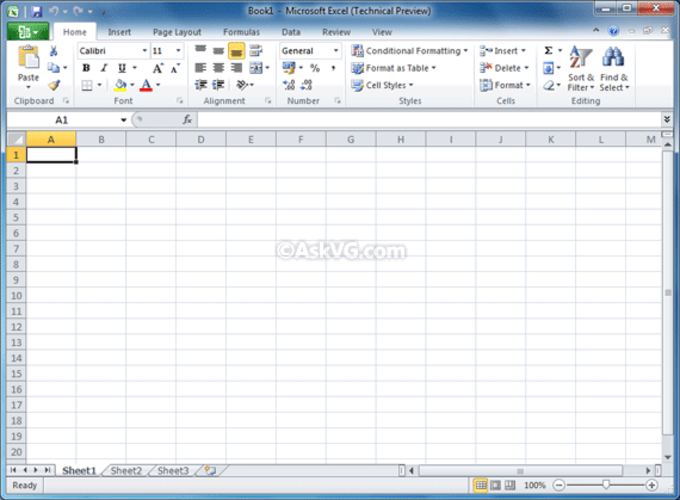Click the text Orientation icon
Viewport: 680px width, 500px height.
click(242, 85)
